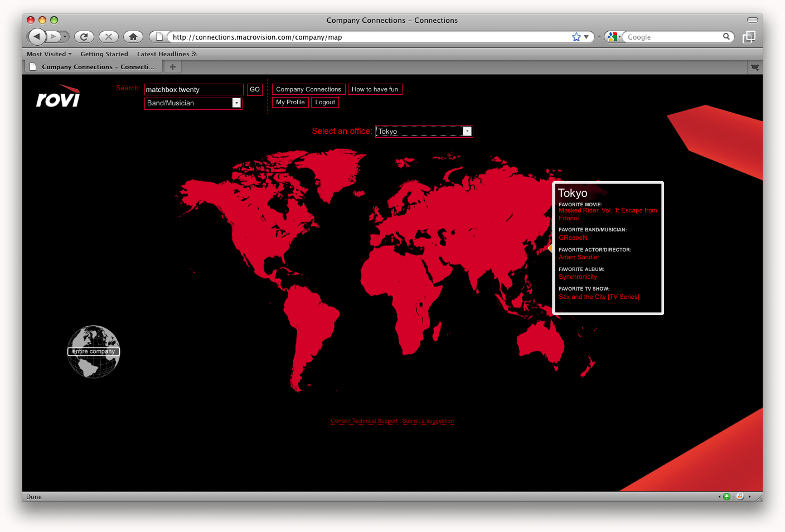Open the back-forward history dropdown arrow
The image size is (785, 532).
tap(65, 37)
